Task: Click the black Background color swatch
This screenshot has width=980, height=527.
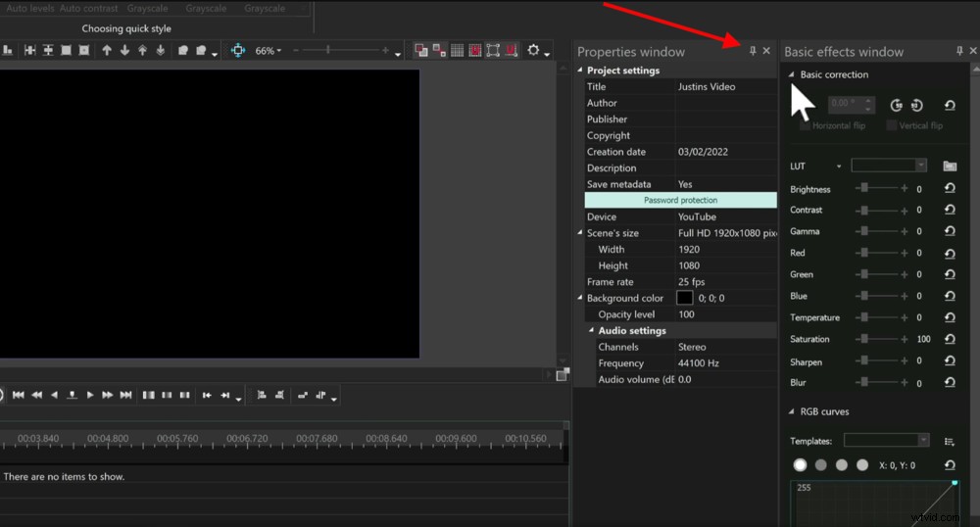Action: (685, 298)
